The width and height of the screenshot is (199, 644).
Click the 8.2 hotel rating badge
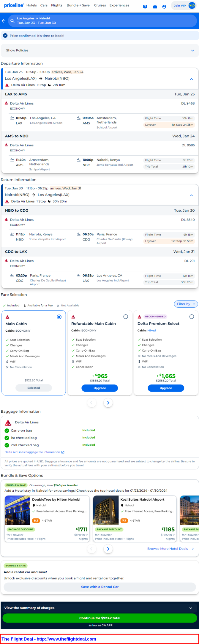(36, 520)
